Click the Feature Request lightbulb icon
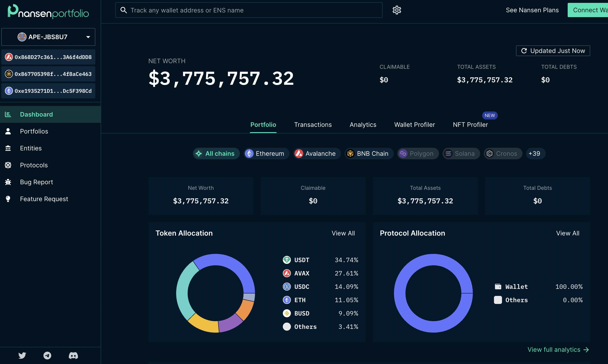Viewport: 608px width, 364px height. (8, 199)
